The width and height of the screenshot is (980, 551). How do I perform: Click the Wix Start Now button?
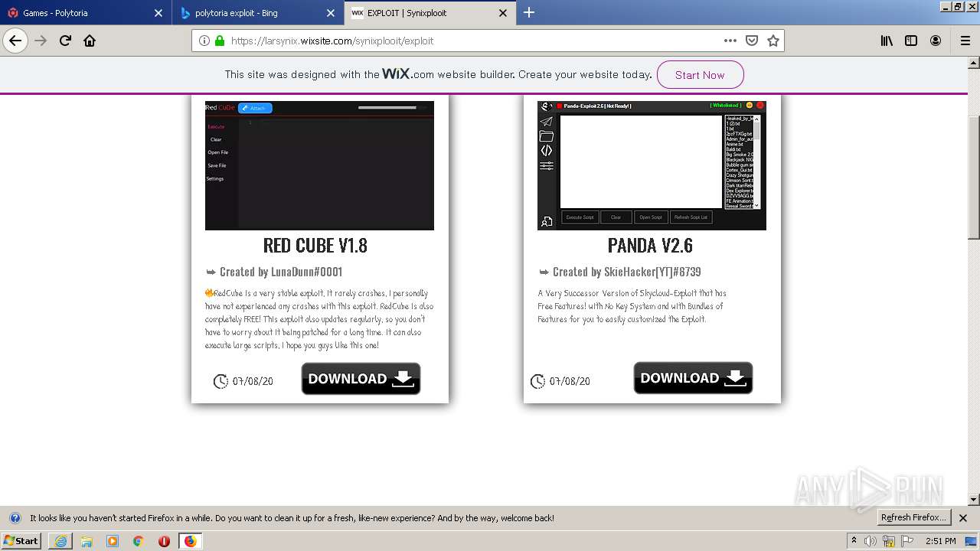700,75
